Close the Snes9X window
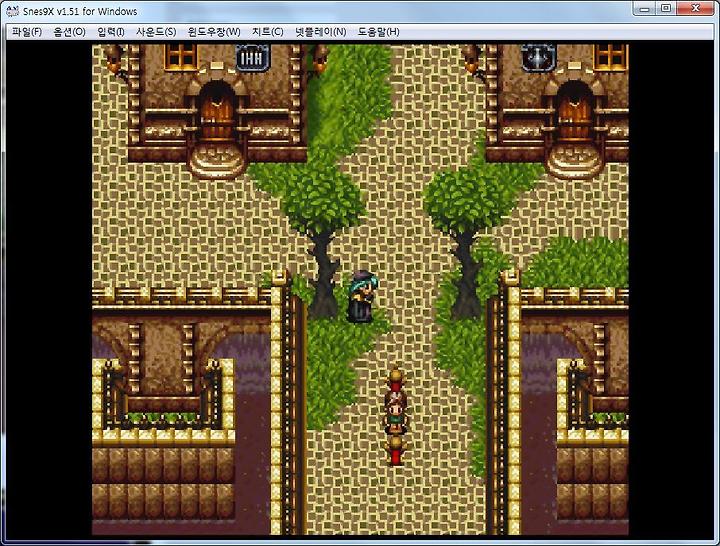 [695, 9]
